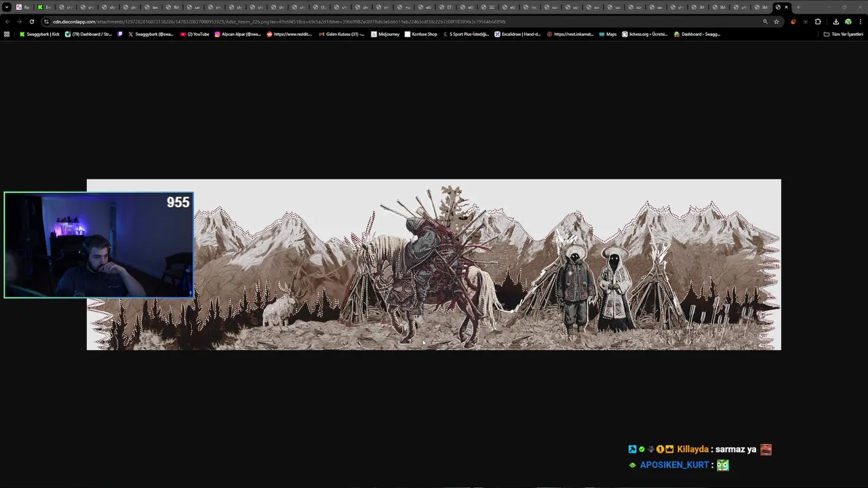This screenshot has height=488, width=868.
Task: Switch to the tab labeled ma
Action: point(403,7)
